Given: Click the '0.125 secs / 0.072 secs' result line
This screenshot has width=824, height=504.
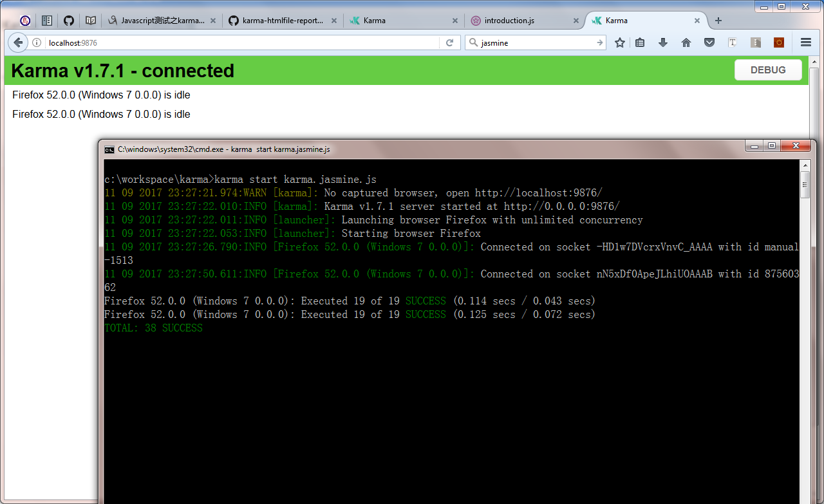Looking at the screenshot, I should [x=350, y=315].
